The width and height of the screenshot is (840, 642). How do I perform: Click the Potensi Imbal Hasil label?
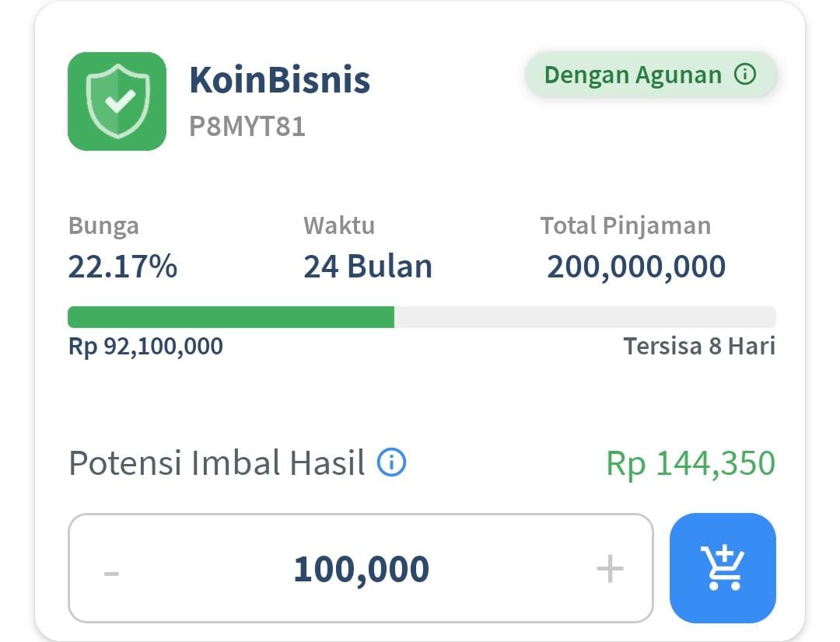216,463
